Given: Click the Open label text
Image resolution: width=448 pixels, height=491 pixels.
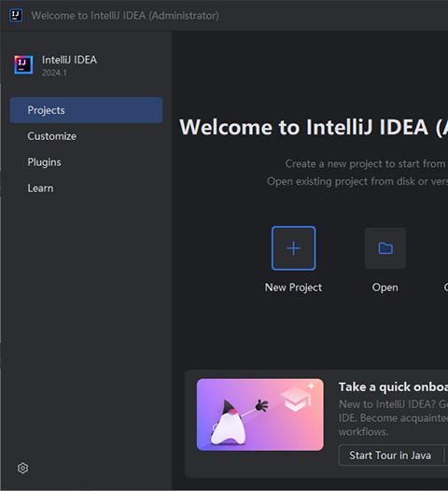Looking at the screenshot, I should point(385,288).
